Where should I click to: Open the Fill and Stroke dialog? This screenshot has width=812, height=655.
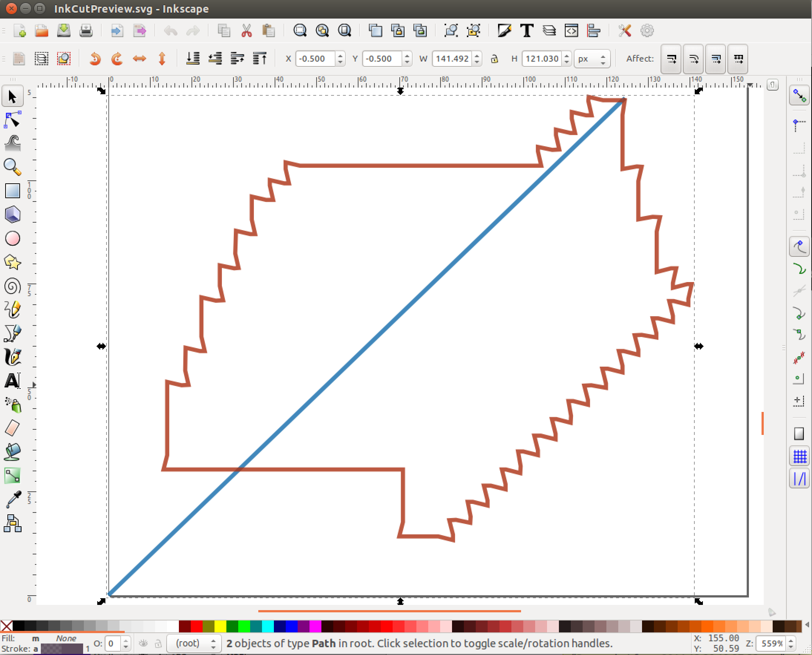click(504, 30)
